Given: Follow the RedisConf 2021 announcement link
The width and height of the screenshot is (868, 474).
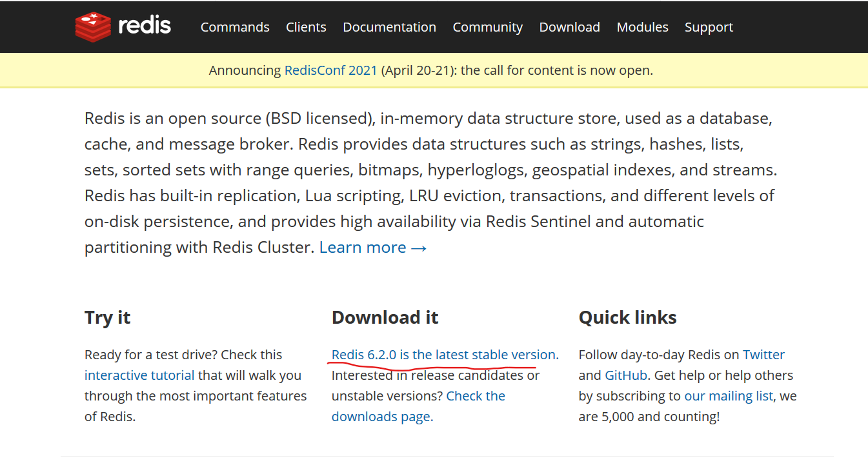Looking at the screenshot, I should (x=330, y=70).
